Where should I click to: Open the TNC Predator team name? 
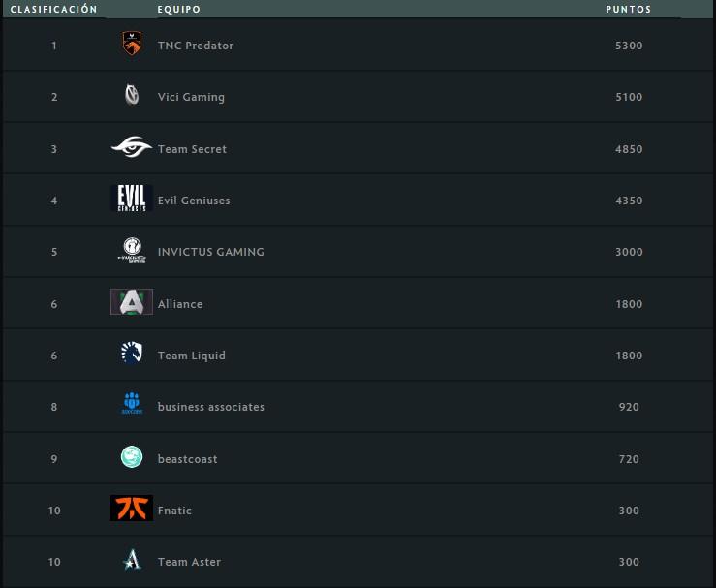pos(196,46)
